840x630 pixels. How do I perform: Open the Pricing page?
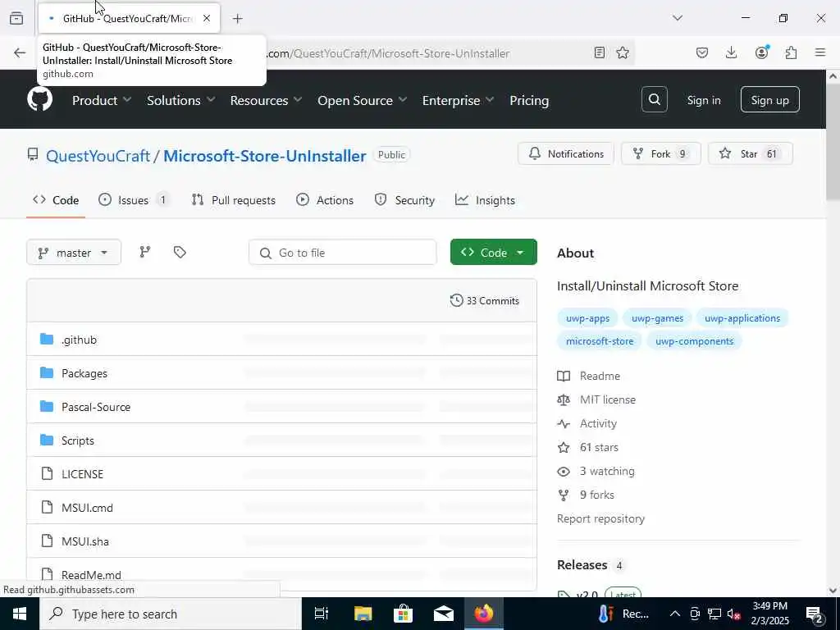point(529,100)
